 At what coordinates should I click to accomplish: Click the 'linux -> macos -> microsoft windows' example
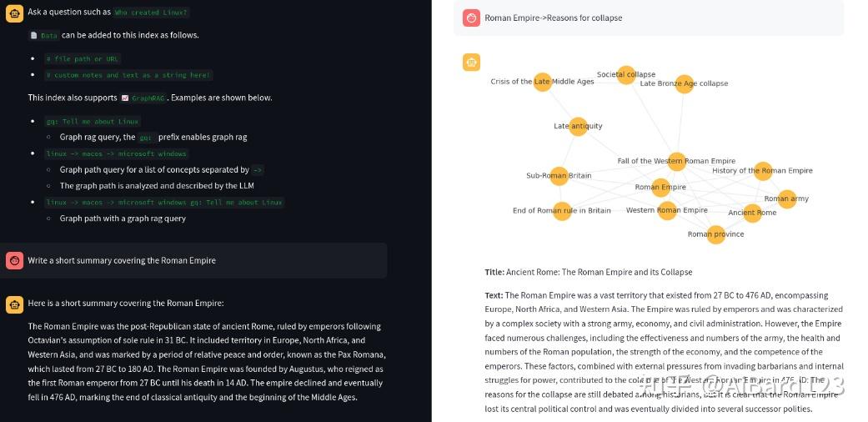pos(116,153)
